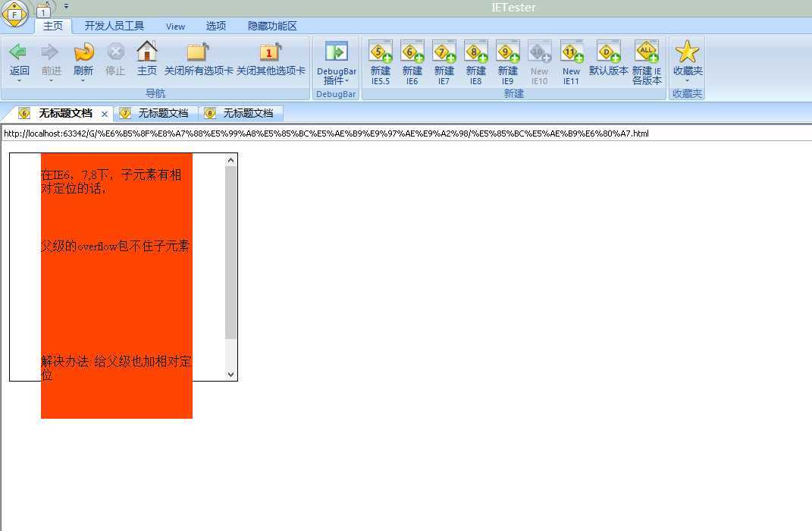Expand the quick access toolbar dropdown arrow

coord(66,7)
